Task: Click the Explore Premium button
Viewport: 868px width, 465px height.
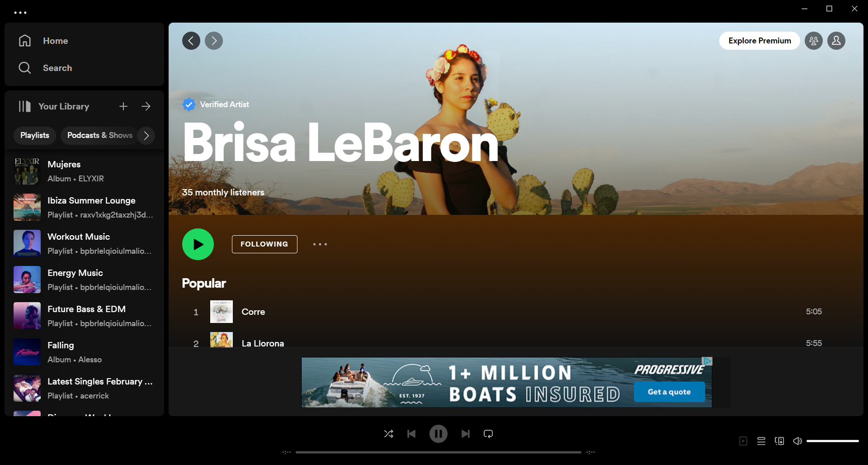Action: pyautogui.click(x=759, y=41)
